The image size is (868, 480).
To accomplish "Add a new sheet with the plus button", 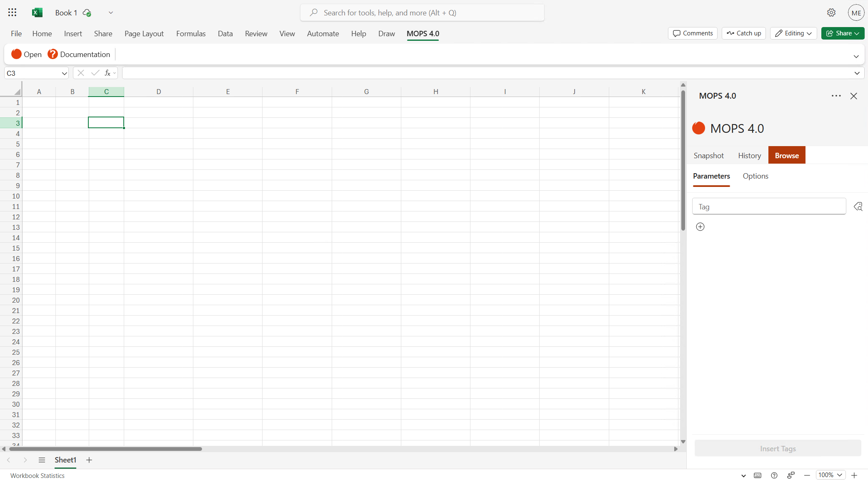I will (x=89, y=460).
